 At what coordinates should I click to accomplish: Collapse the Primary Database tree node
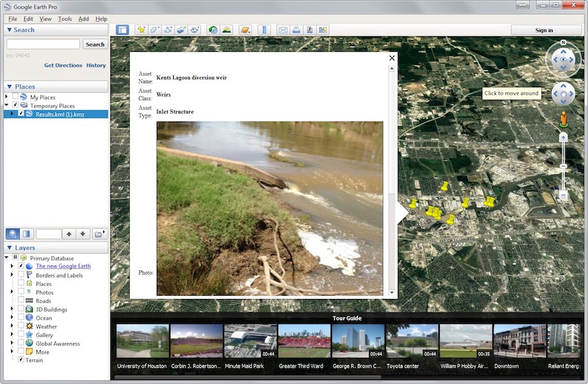point(7,258)
